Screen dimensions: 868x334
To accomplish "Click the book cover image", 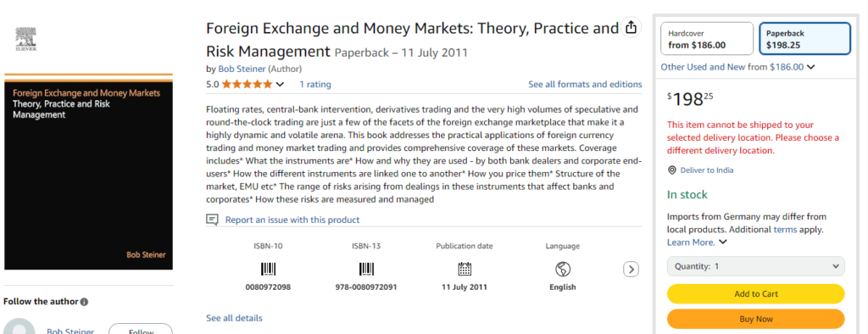I will pos(88,172).
